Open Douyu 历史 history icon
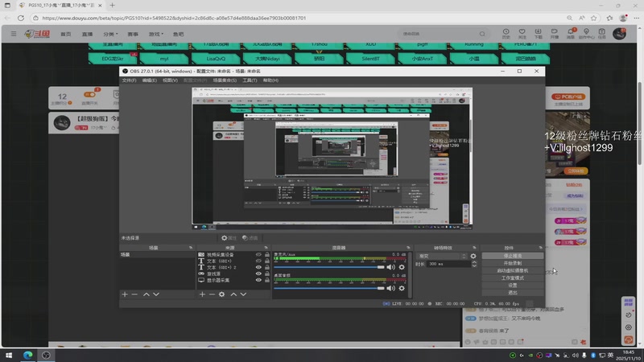 tap(506, 34)
